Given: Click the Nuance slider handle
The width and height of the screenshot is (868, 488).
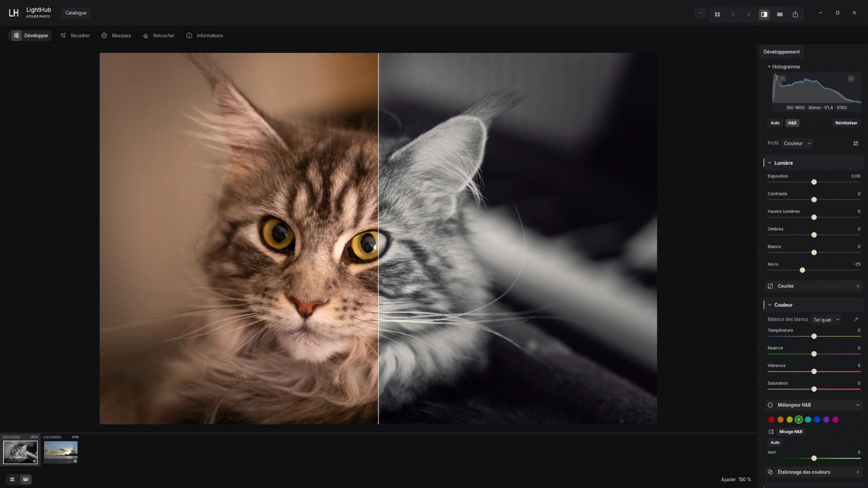Looking at the screenshot, I should click(814, 354).
